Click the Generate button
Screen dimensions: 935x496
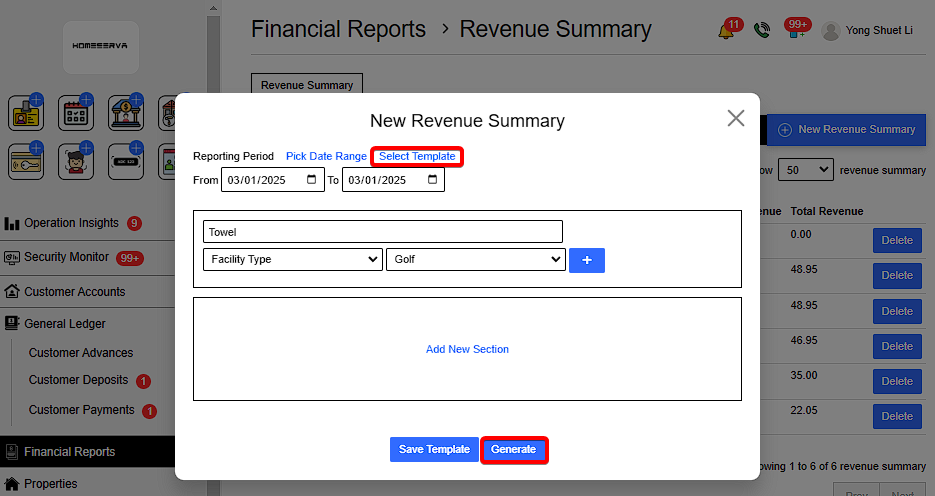(x=513, y=450)
